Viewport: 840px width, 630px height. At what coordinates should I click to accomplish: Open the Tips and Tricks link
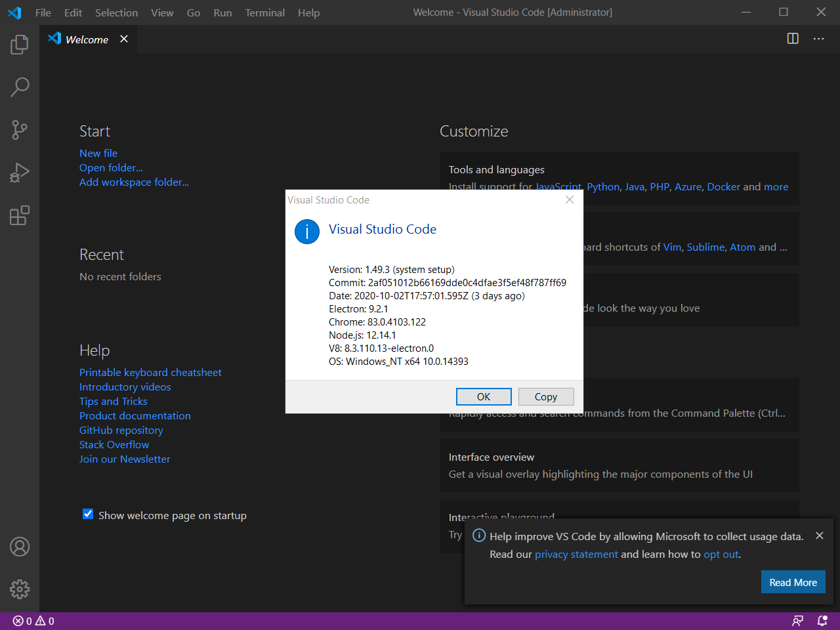pos(113,401)
